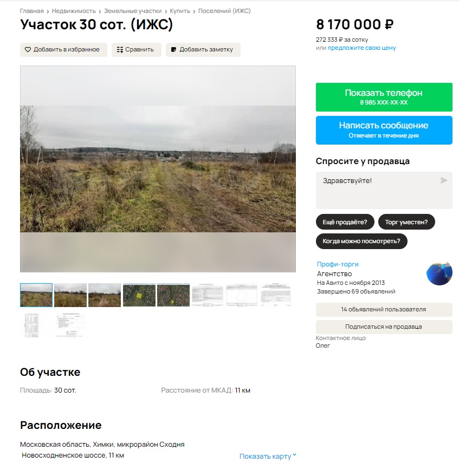
Task: Open Профи-торги seller profile link
Action: click(338, 264)
